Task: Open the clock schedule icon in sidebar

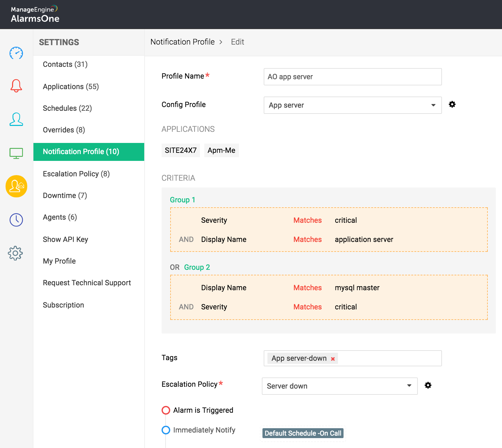Action: (x=16, y=220)
